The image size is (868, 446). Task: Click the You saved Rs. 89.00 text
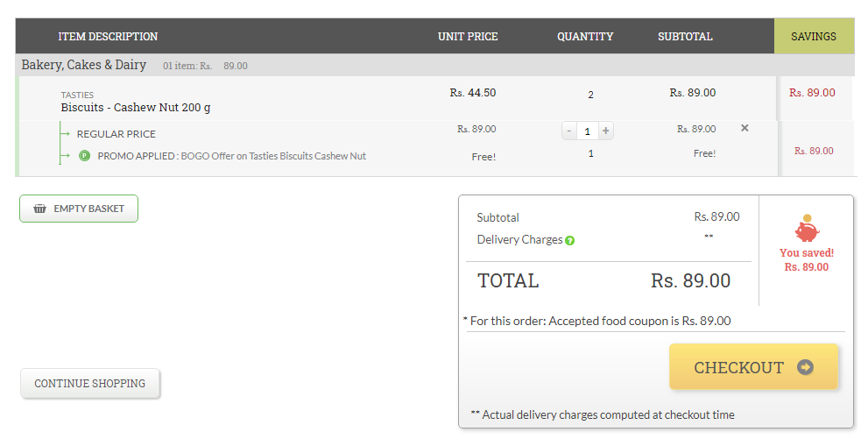[807, 260]
